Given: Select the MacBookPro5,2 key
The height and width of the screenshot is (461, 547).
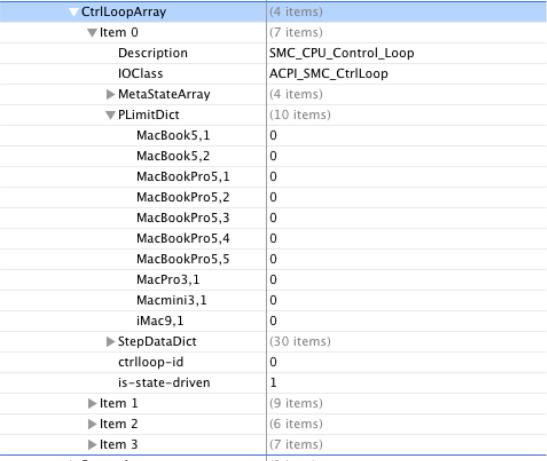Looking at the screenshot, I should point(183,197).
